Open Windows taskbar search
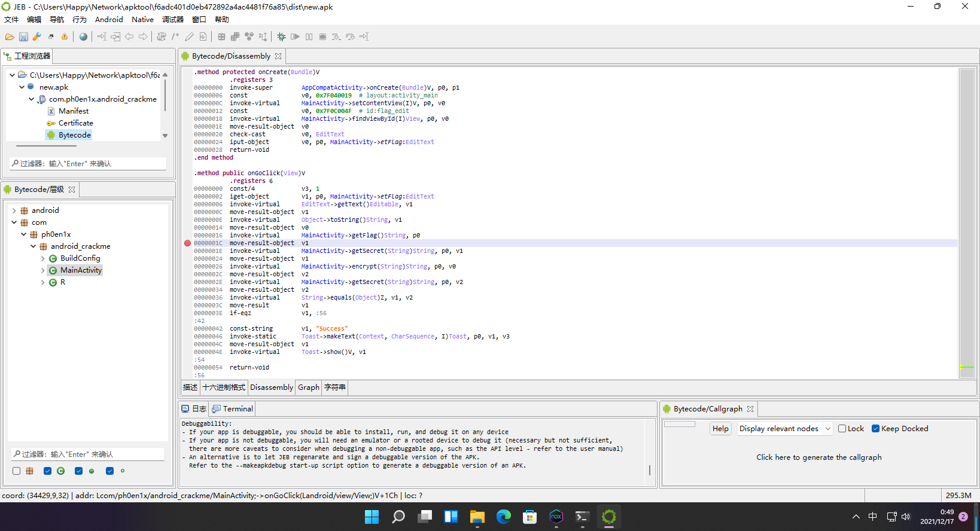The height and width of the screenshot is (531, 980). (398, 517)
